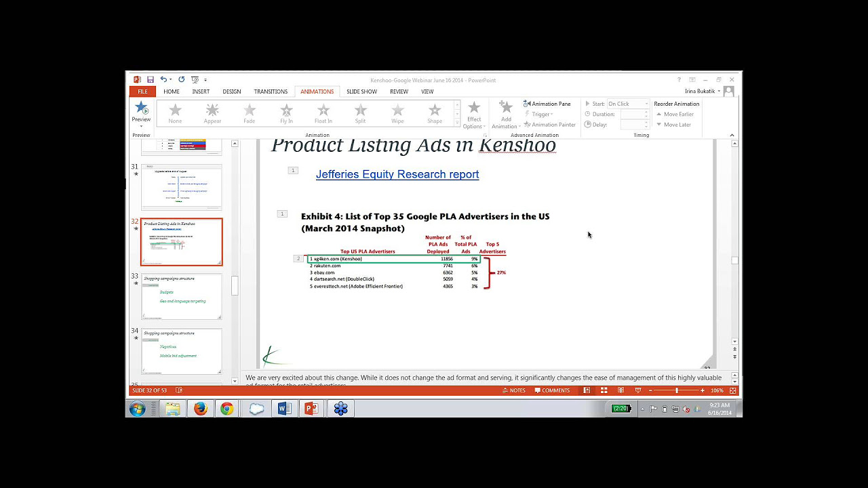
Task: Apply the Shape animation effect
Action: point(435,114)
